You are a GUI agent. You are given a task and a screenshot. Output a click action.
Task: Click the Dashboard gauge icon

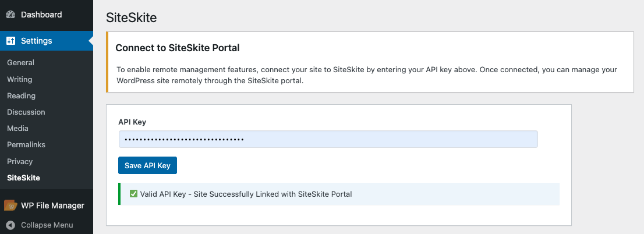coord(10,15)
